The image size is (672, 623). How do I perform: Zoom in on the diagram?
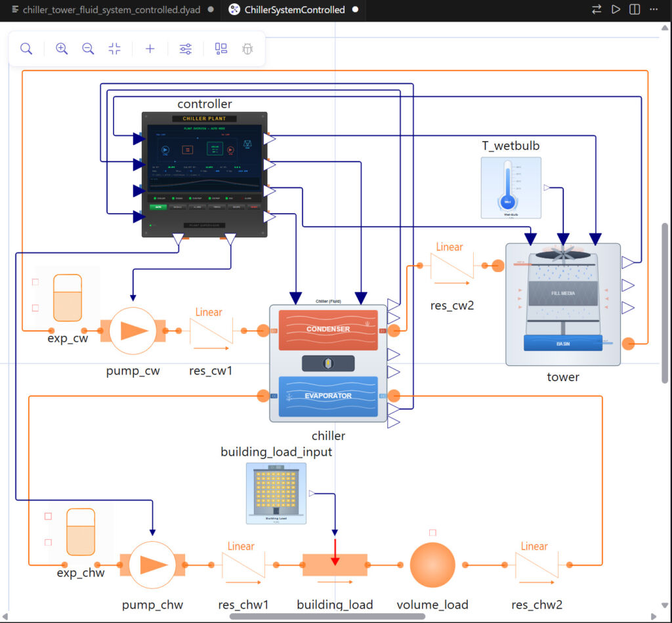click(x=62, y=49)
